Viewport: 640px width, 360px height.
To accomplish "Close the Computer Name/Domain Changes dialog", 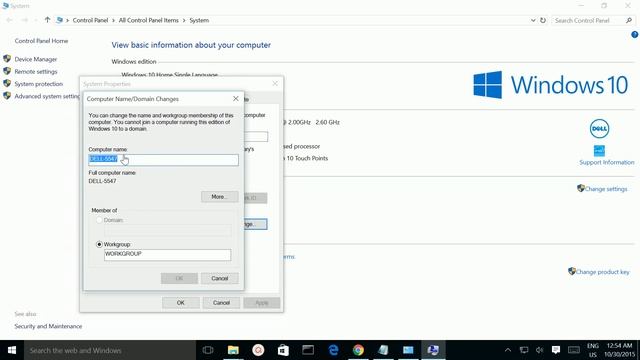I will pyautogui.click(x=236, y=99).
